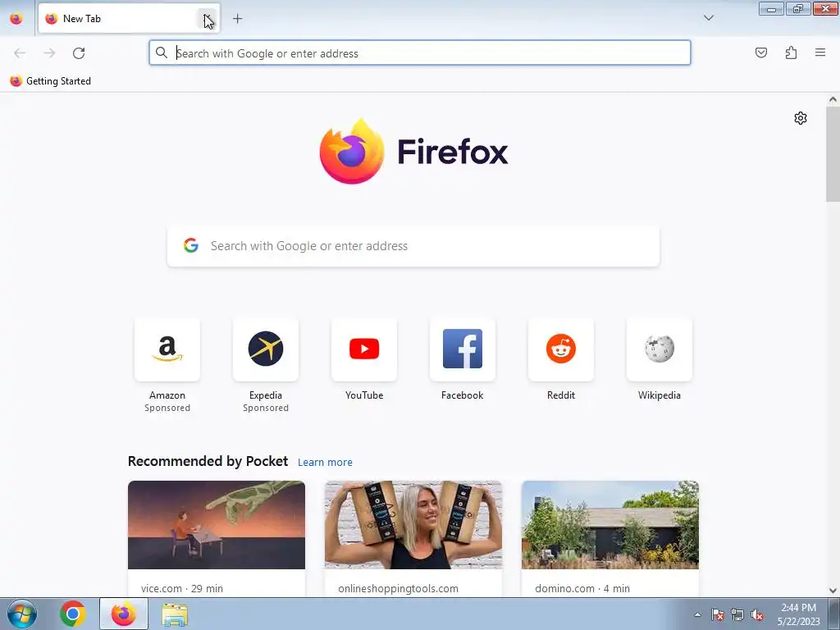Follow the Pocket Learn more link
The width and height of the screenshot is (840, 630).
click(325, 463)
